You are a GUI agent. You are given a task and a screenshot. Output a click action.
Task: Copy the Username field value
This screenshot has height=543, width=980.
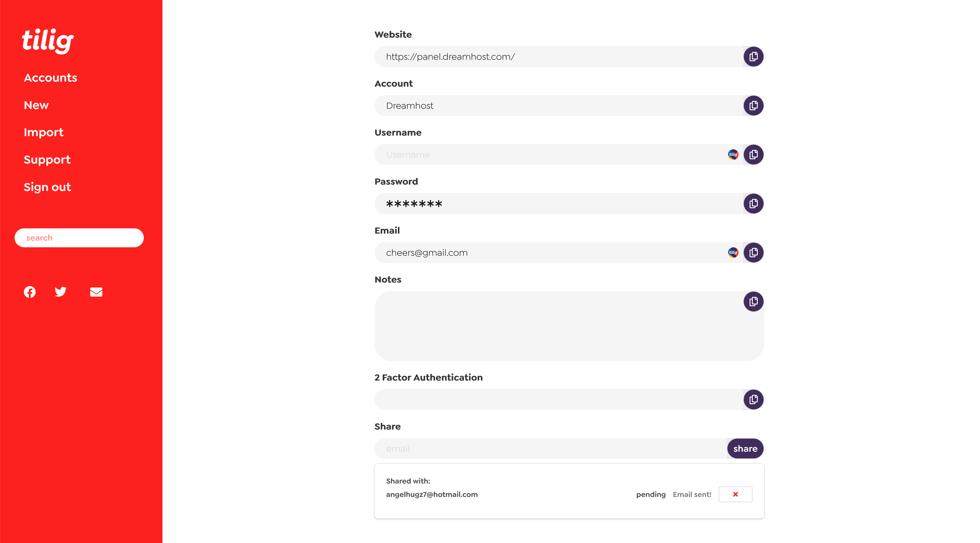753,155
